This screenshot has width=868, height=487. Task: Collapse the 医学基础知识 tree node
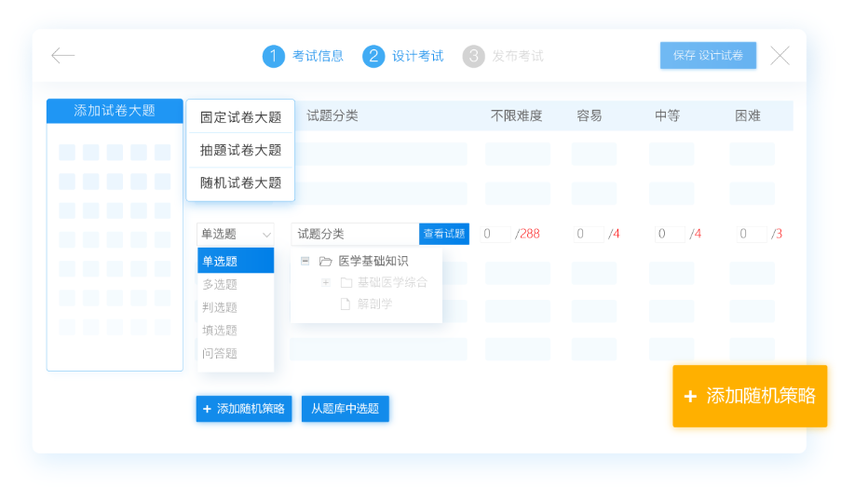(x=305, y=262)
